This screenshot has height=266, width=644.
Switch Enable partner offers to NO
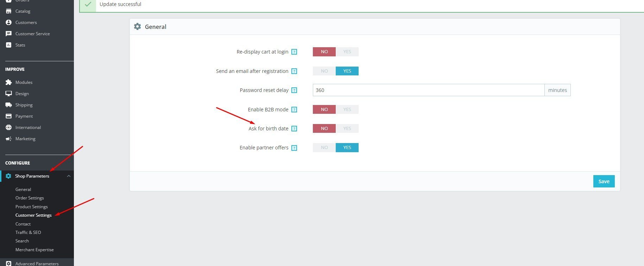(324, 148)
